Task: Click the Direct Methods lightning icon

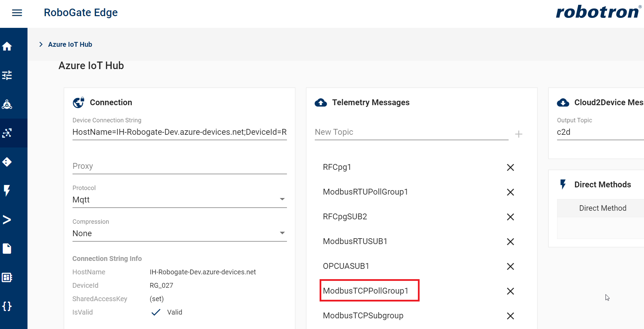Action: [x=563, y=185]
